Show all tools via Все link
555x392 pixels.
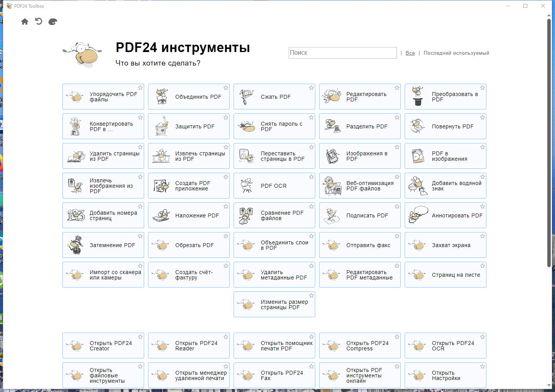point(410,53)
